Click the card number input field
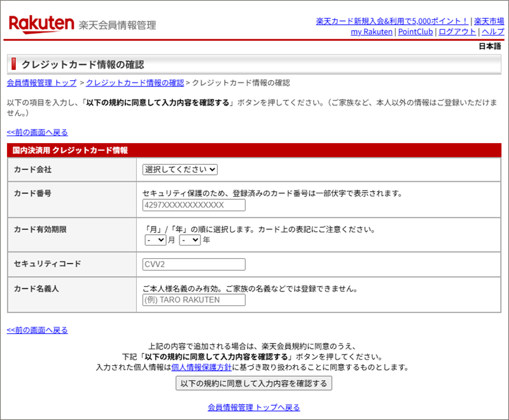This screenshot has height=420, width=509. tap(194, 205)
